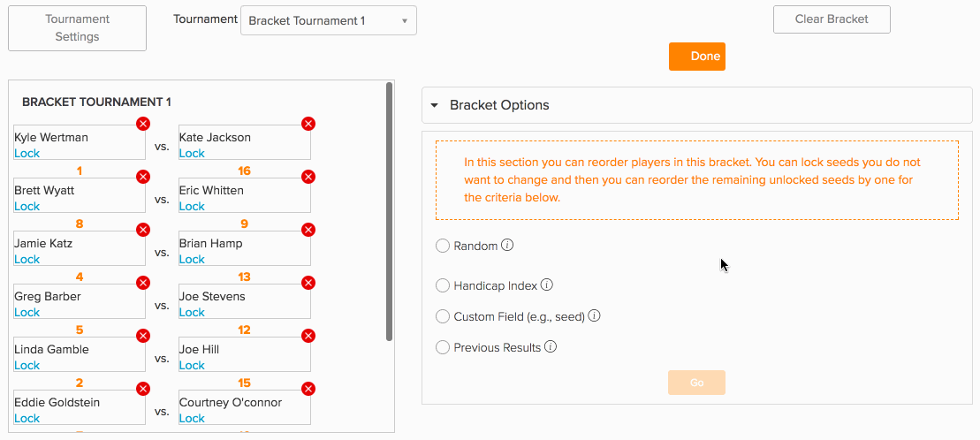Select Previous Results radio button
The width and height of the screenshot is (980, 440).
point(443,347)
